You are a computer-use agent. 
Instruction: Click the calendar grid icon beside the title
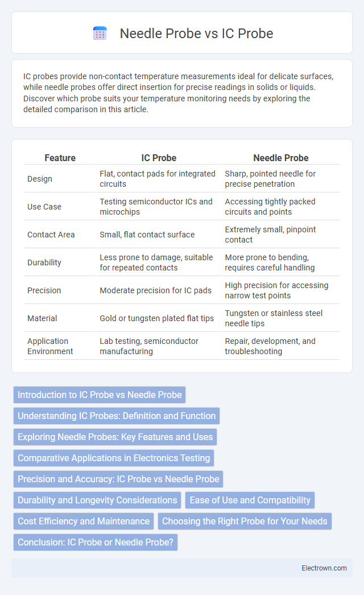point(100,34)
